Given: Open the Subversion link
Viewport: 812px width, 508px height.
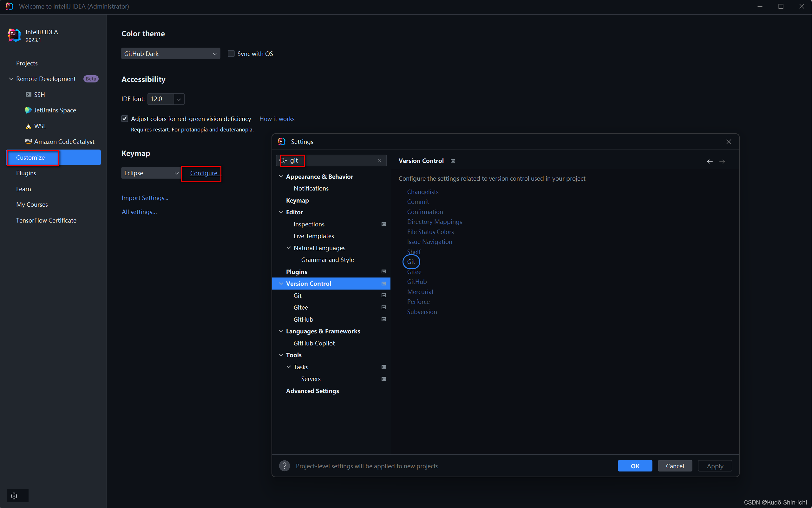Looking at the screenshot, I should click(x=422, y=312).
